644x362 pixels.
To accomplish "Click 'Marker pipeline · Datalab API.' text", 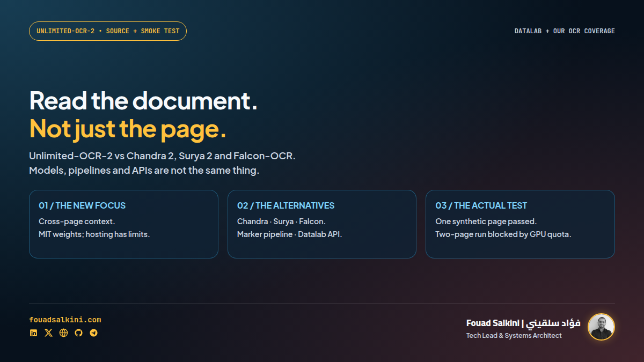I will click(x=289, y=234).
